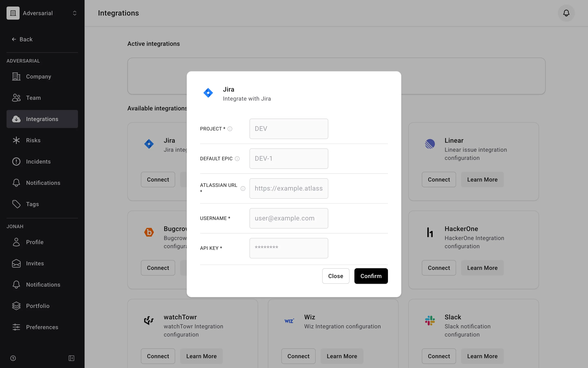This screenshot has height=368, width=588.
Task: Collapse the sidebar with panel icon
Action: [71, 358]
